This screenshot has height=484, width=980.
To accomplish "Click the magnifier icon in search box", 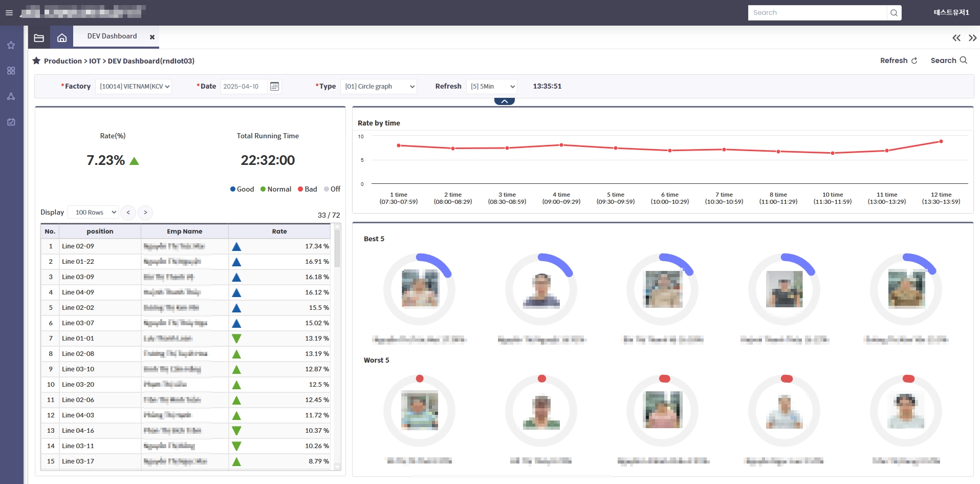I will tap(894, 13).
